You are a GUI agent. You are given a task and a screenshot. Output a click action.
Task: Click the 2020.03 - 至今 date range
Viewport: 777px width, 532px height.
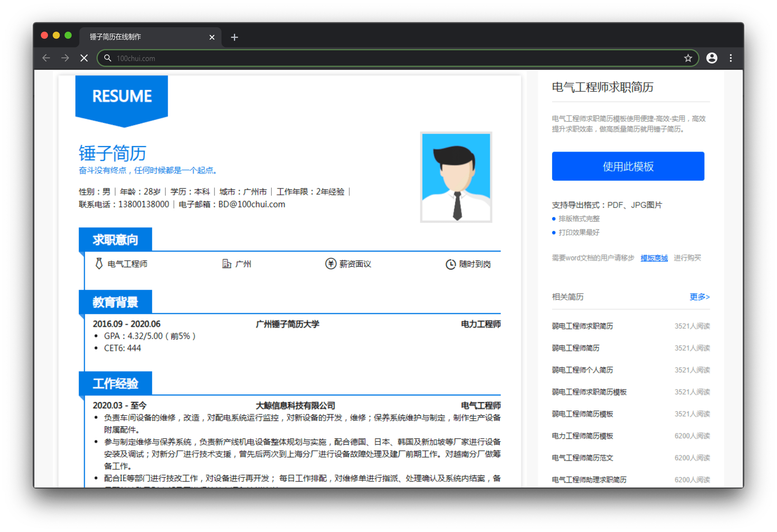[x=120, y=405]
